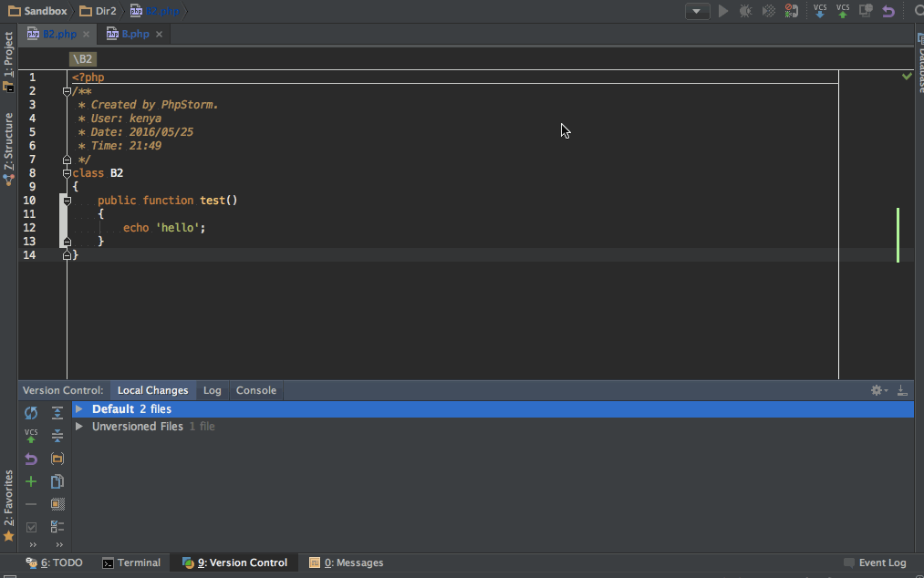Collapse the test() function fold marker

pyautogui.click(x=67, y=201)
